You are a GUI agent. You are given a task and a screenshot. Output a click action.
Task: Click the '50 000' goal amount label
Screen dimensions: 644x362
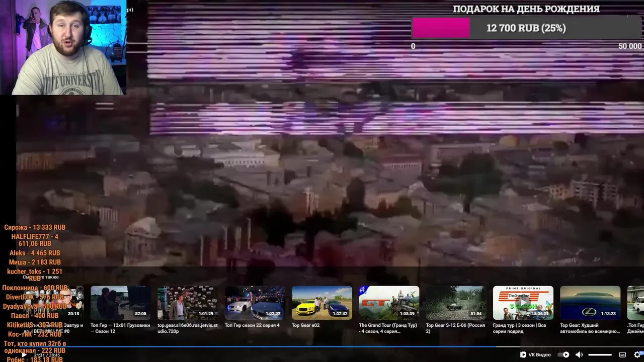click(630, 46)
